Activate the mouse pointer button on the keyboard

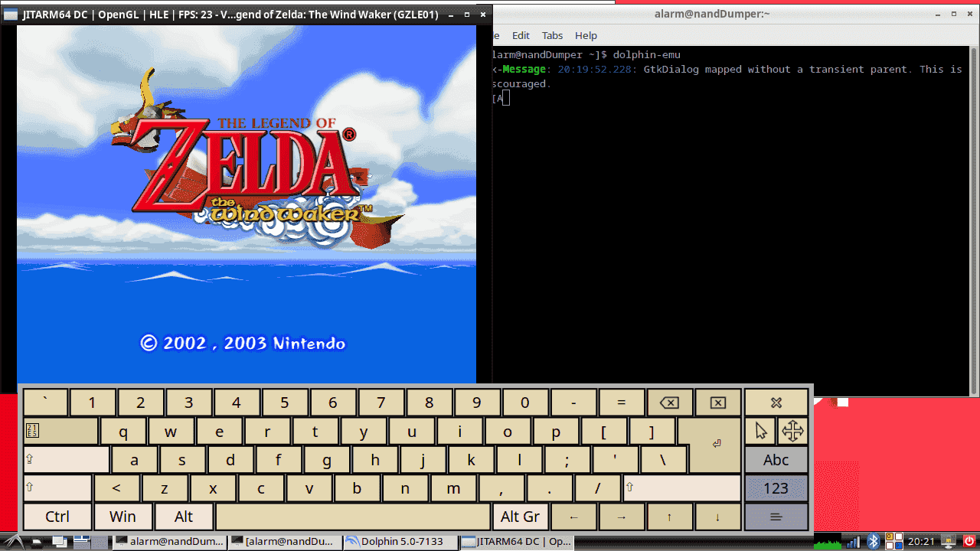coord(760,431)
